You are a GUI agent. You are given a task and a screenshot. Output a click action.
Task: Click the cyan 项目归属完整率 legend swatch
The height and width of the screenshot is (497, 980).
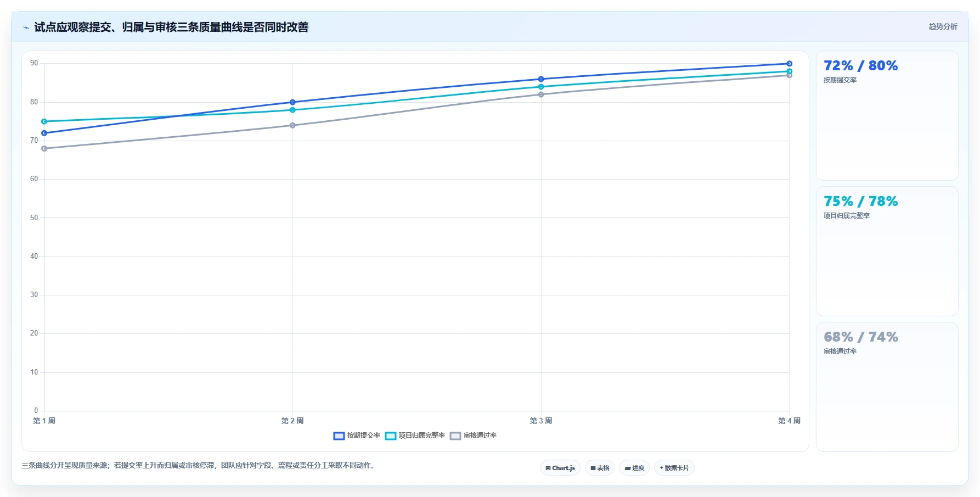[391, 436]
